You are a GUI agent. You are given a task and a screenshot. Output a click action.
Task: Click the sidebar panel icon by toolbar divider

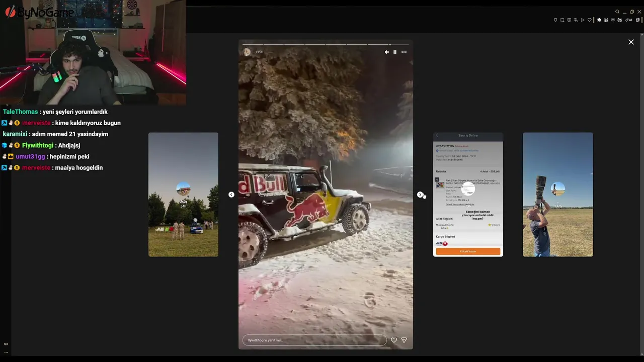click(638, 20)
